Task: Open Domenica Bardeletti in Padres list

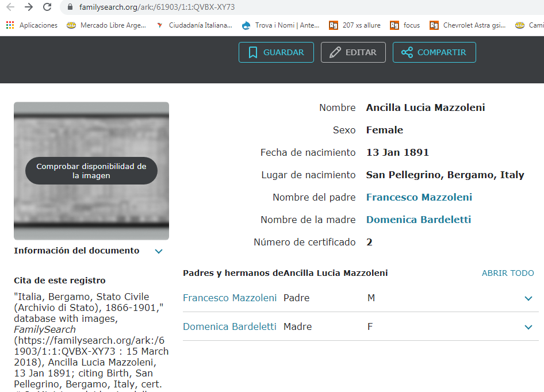Action: [229, 327]
